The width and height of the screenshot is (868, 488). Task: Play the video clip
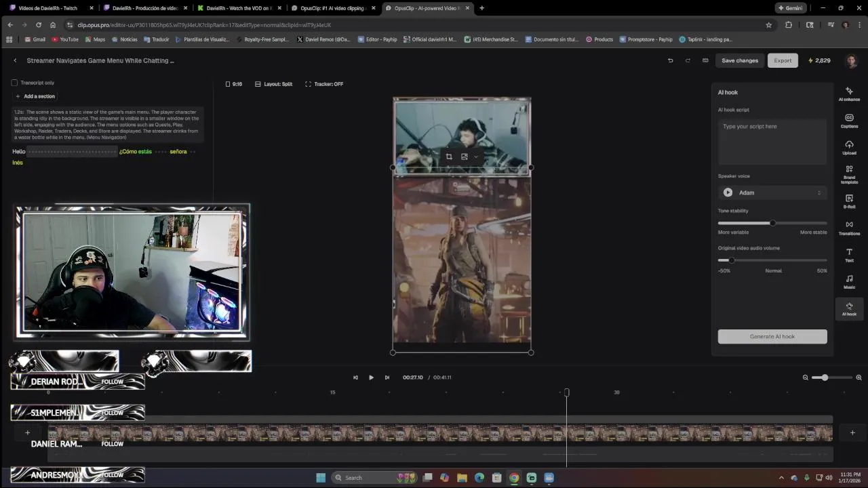tap(371, 378)
